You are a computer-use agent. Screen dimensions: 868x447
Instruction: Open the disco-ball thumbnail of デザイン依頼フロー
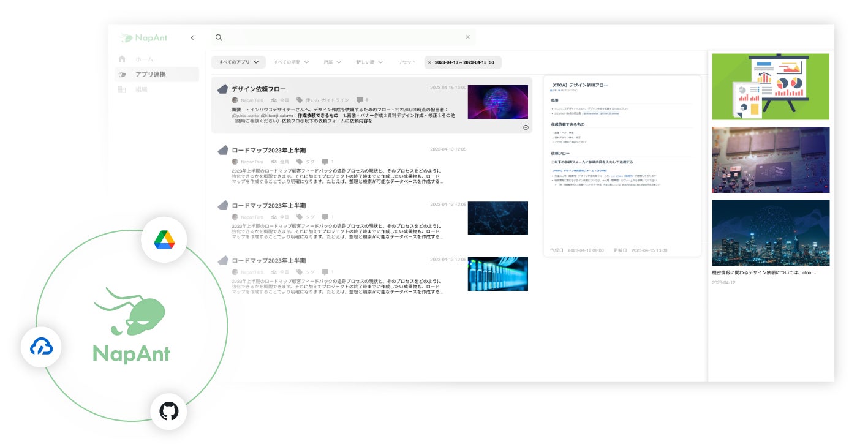click(x=497, y=102)
